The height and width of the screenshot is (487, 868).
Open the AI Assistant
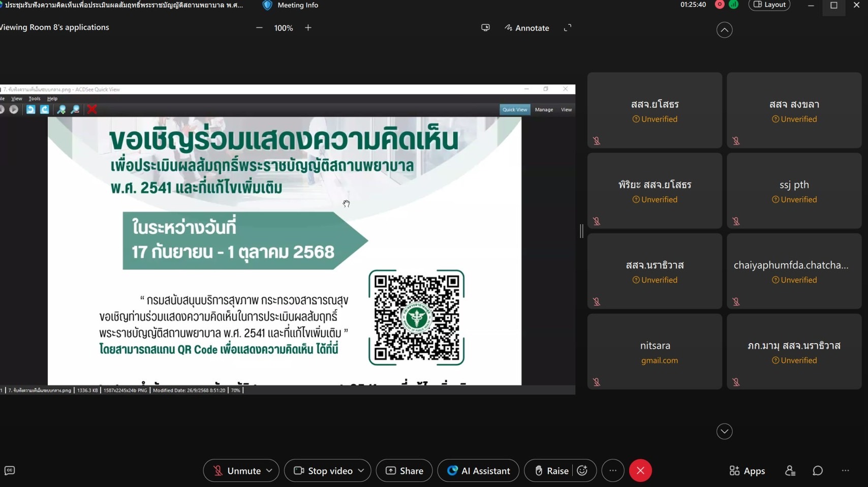pos(478,471)
